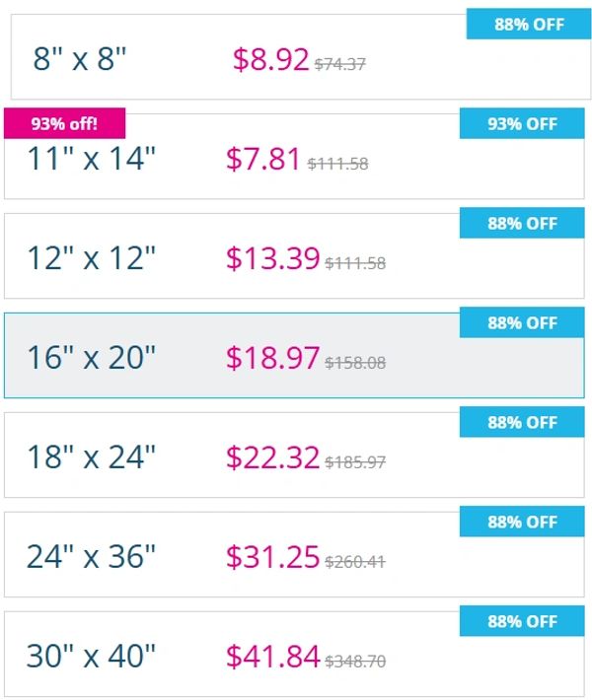Image resolution: width=592 pixels, height=700 pixels.
Task: Click the $7.81 sale price
Action: [263, 160]
